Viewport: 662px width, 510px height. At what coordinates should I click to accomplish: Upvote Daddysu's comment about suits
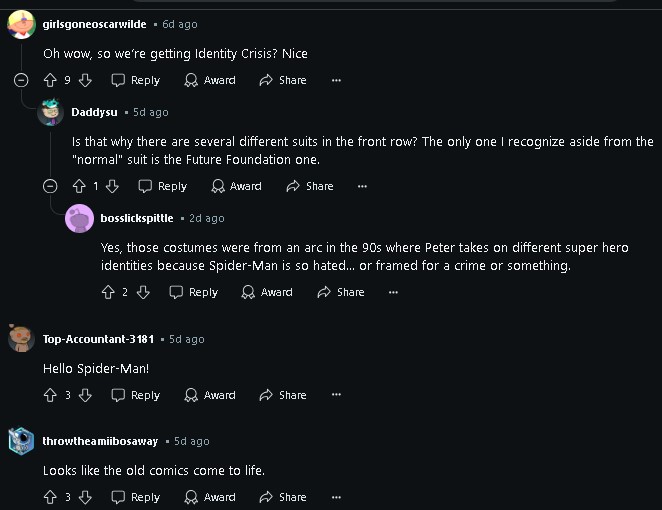(79, 186)
